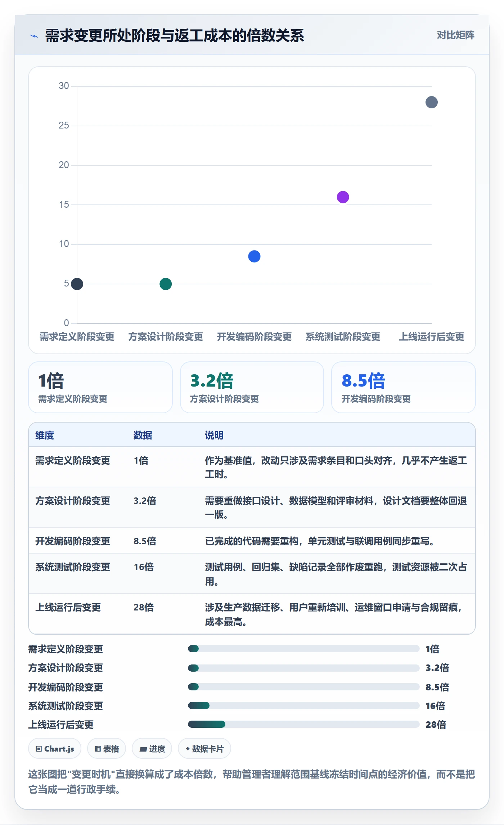Click the progress bar for 需求定义阶段变更
The width and height of the screenshot is (504, 825).
click(x=303, y=649)
